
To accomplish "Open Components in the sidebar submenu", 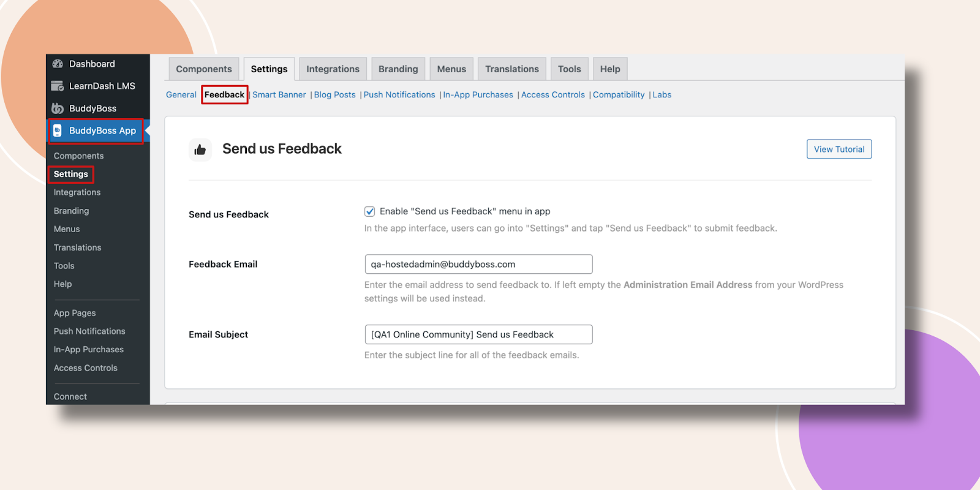I will point(78,156).
